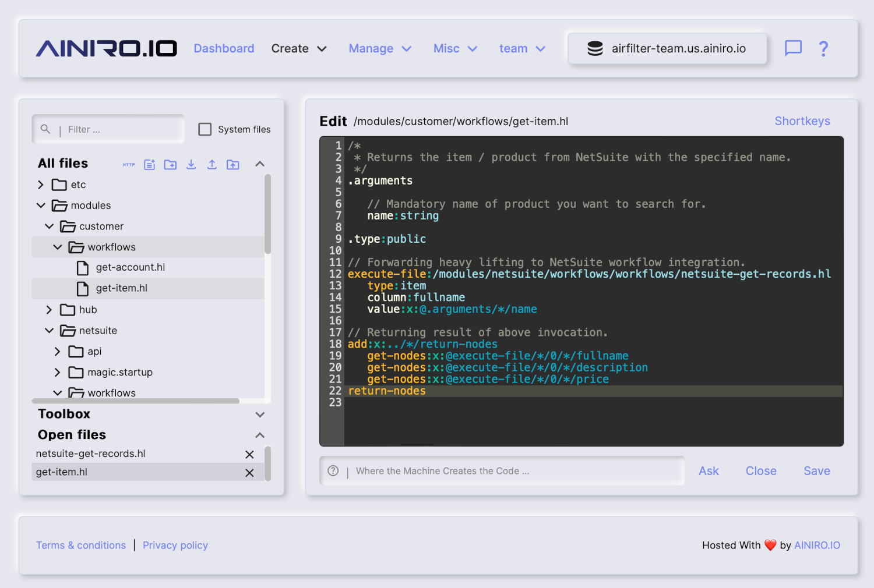Toggle the System files checkbox
Screen dimensions: 874x588
pos(205,129)
